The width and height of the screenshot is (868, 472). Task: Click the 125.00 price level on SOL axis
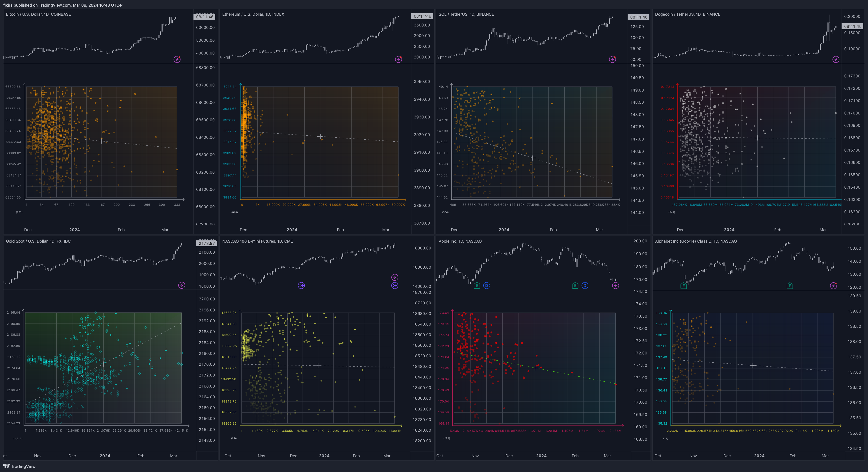point(637,27)
